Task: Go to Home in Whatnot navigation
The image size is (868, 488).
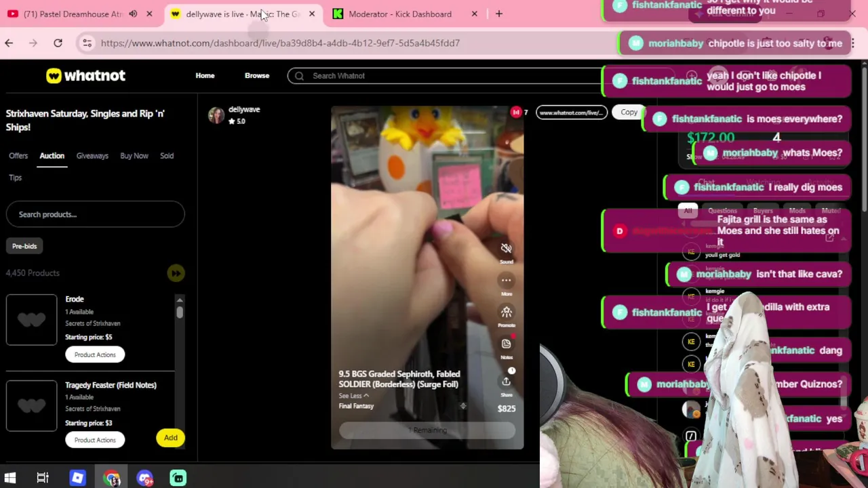Action: (x=205, y=76)
